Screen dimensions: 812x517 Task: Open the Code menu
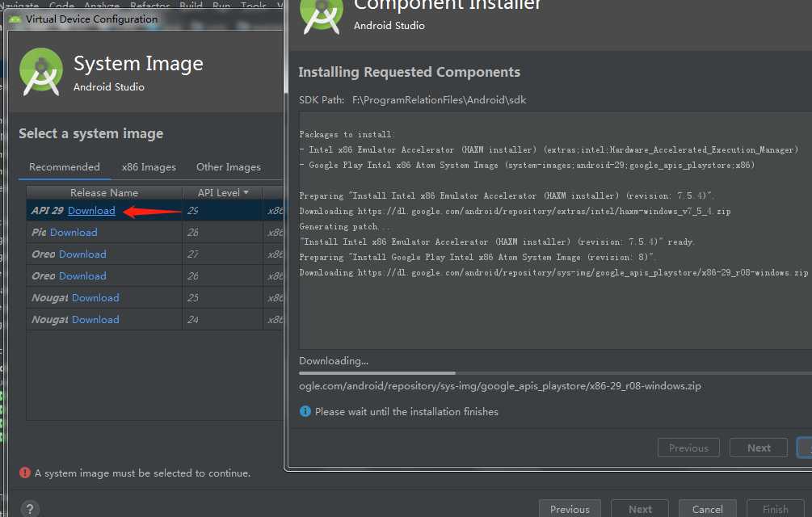point(61,5)
